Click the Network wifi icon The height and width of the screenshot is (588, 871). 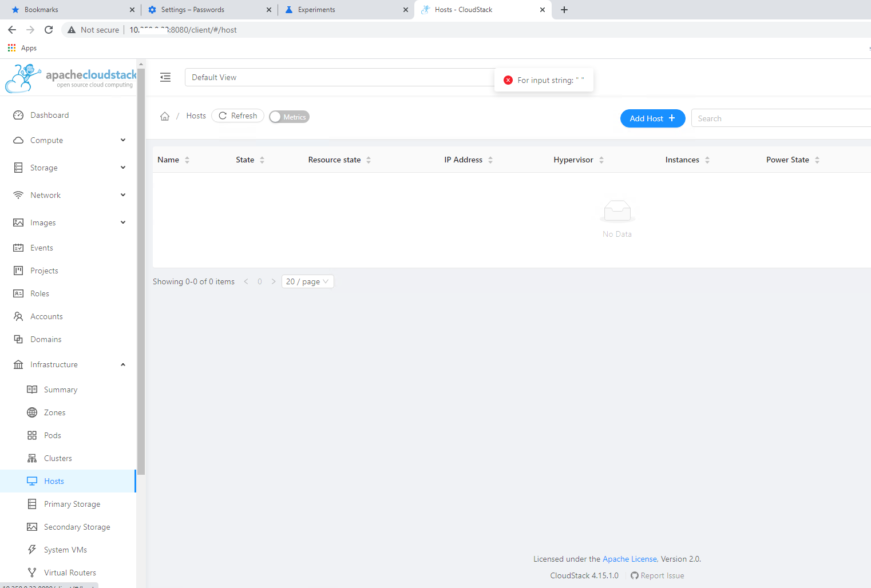point(18,195)
